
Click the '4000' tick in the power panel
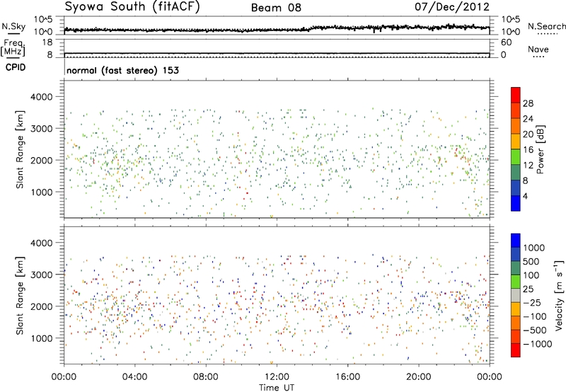tap(42, 97)
